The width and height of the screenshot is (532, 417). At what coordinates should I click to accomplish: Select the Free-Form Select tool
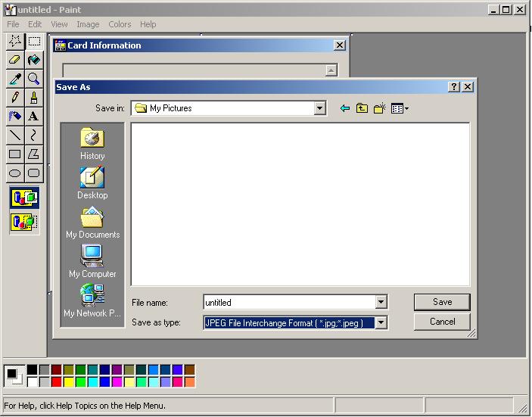(x=15, y=41)
